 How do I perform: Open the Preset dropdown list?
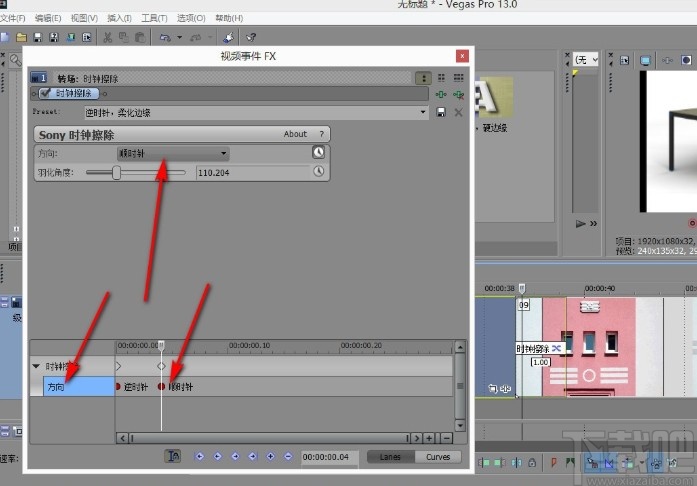[423, 112]
